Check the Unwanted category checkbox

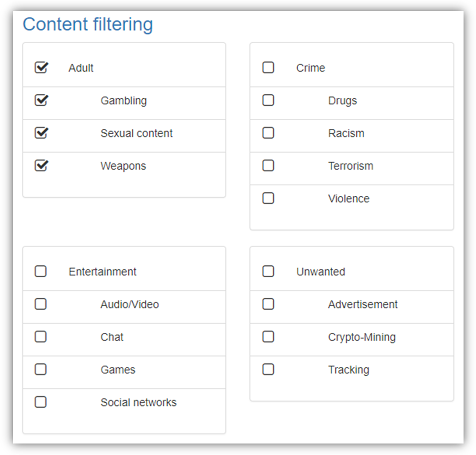[x=268, y=272]
